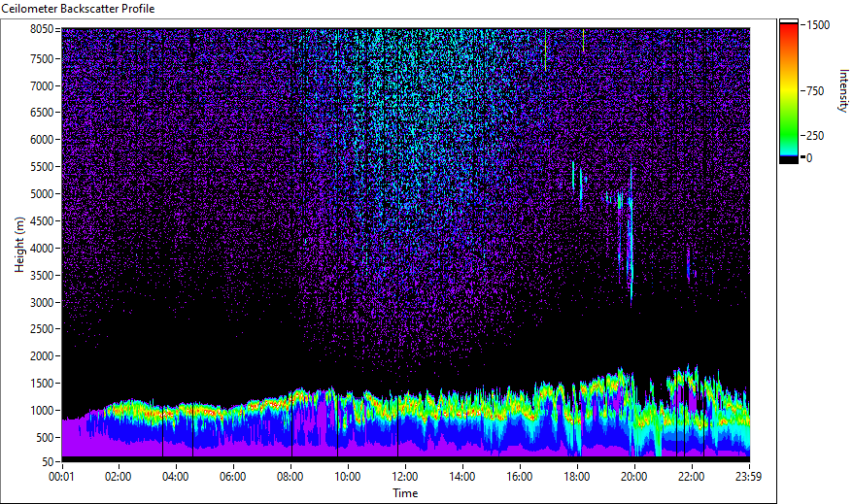Viewport: 853px width, 504px height.
Task: Click the 22:00 time tick label
Action: [x=692, y=477]
